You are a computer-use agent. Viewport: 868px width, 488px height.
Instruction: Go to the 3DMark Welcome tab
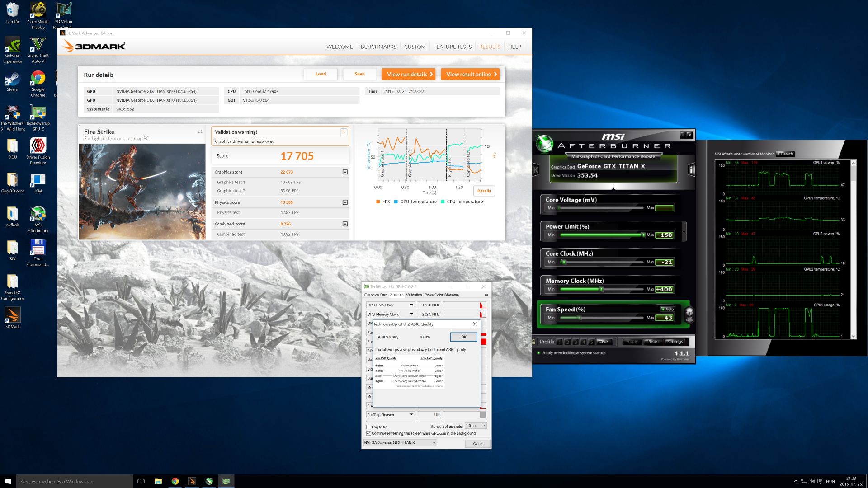tap(340, 47)
